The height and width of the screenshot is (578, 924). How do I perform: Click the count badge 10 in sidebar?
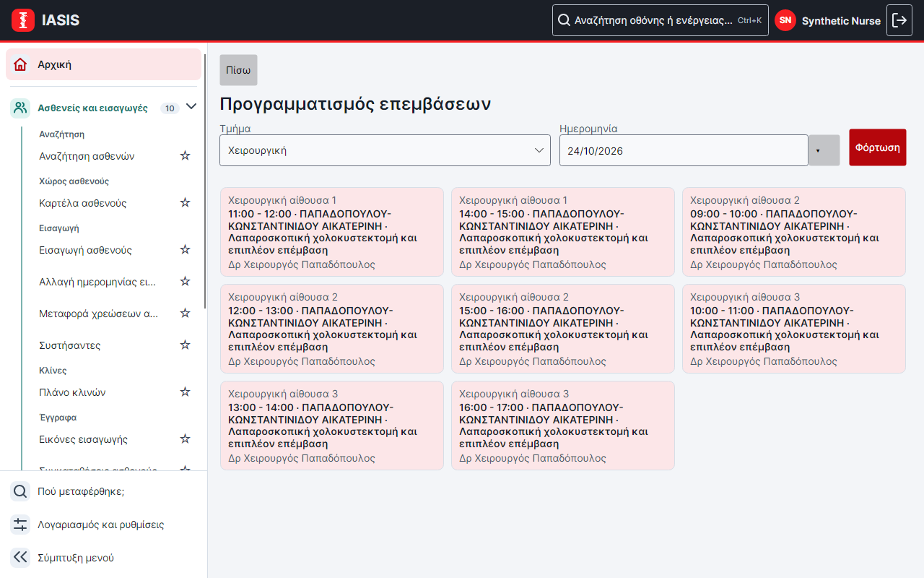(x=170, y=108)
